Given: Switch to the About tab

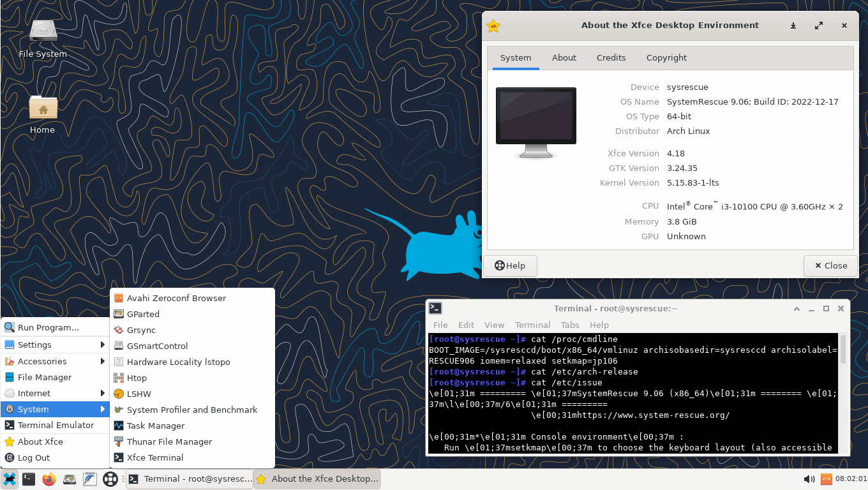Looking at the screenshot, I should pyautogui.click(x=564, y=57).
